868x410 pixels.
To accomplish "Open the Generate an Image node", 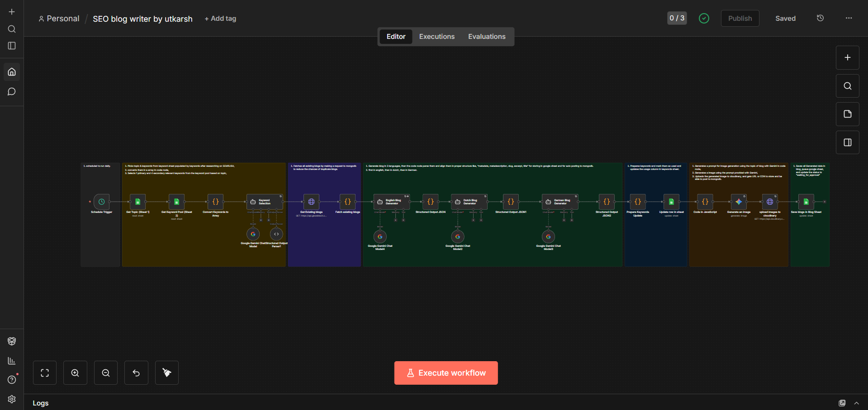I will pos(739,202).
